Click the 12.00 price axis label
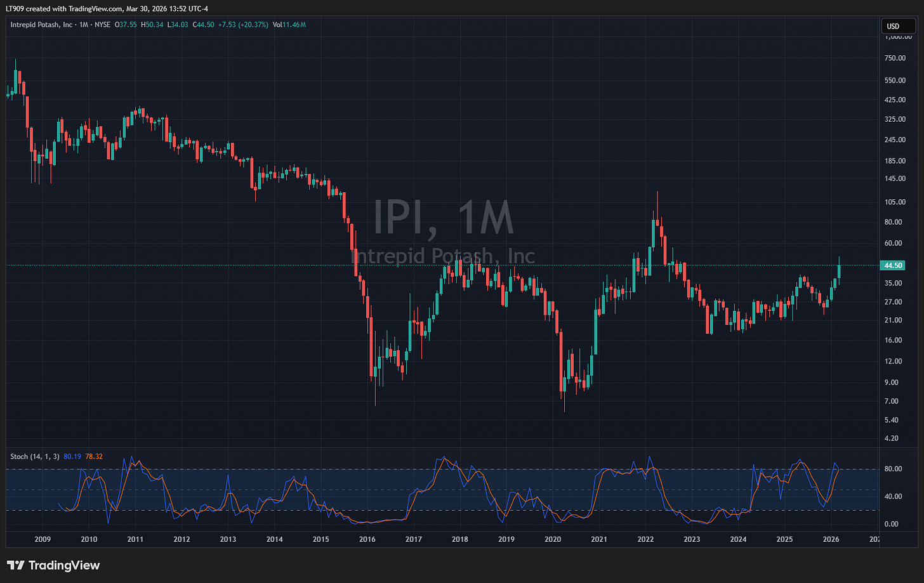The image size is (924, 583). coord(893,361)
